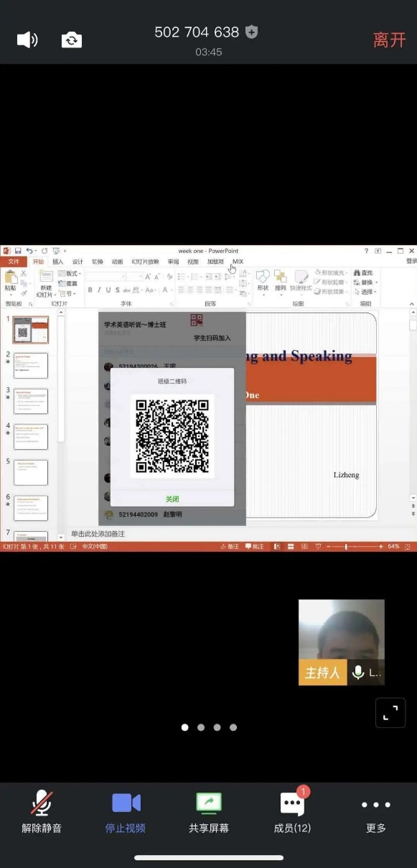This screenshot has height=868, width=417.
Task: Click 中文(中国) language indicator
Action: [95, 547]
